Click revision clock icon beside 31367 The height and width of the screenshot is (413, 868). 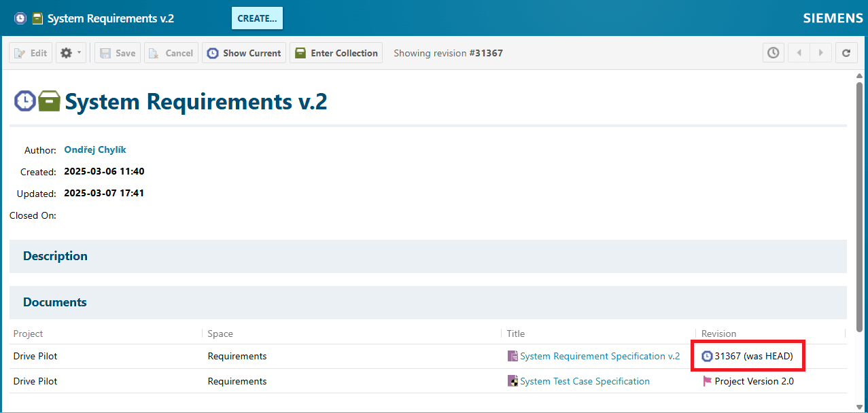pos(707,357)
